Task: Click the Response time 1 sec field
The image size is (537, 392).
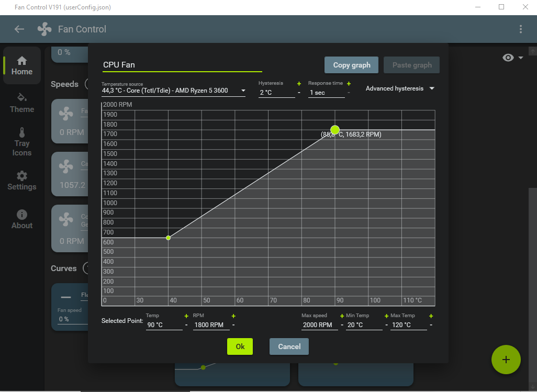Action: point(327,93)
